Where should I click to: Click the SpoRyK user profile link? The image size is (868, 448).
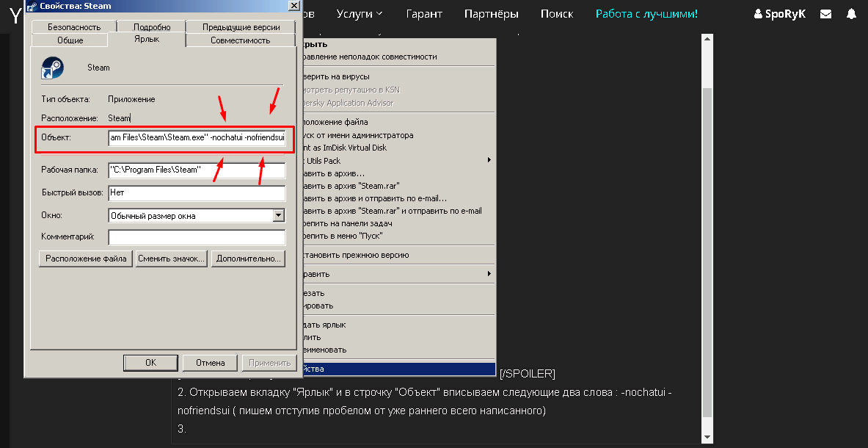coord(779,15)
